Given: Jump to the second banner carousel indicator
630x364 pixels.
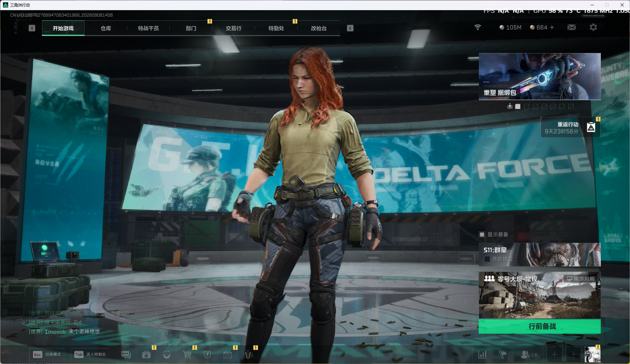Looking at the screenshot, I should [x=527, y=106].
